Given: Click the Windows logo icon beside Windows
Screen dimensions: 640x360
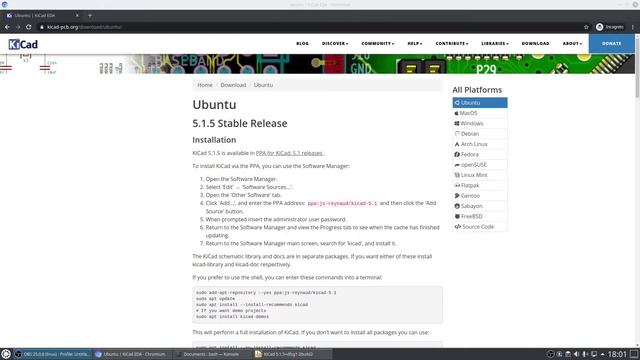Looking at the screenshot, I should [x=457, y=123].
